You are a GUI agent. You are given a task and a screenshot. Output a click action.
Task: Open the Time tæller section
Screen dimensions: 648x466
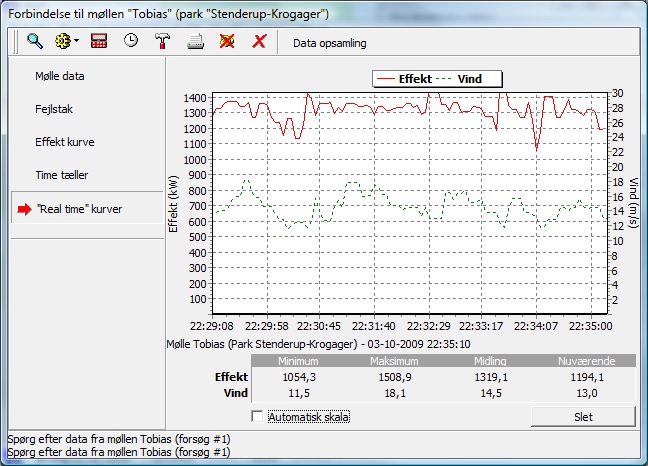(62, 175)
